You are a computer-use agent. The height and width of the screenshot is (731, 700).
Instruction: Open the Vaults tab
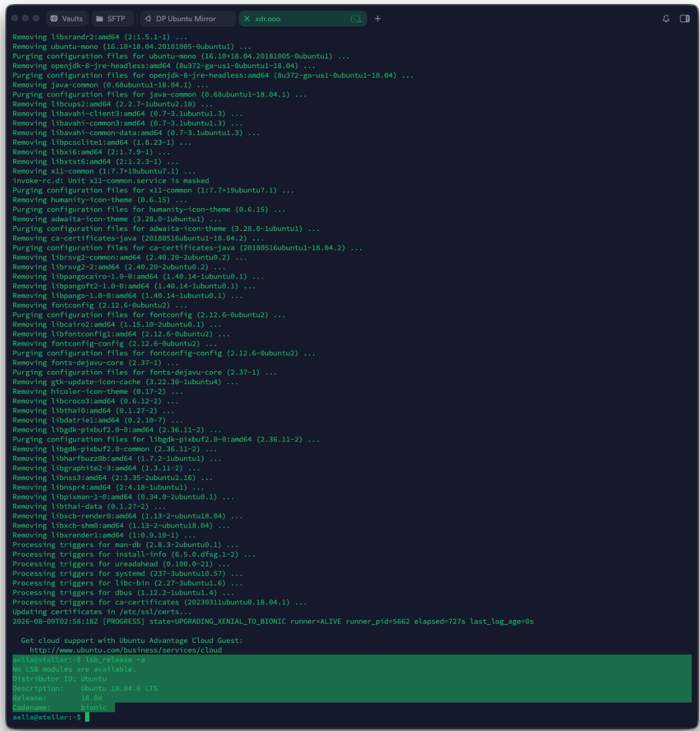click(67, 19)
